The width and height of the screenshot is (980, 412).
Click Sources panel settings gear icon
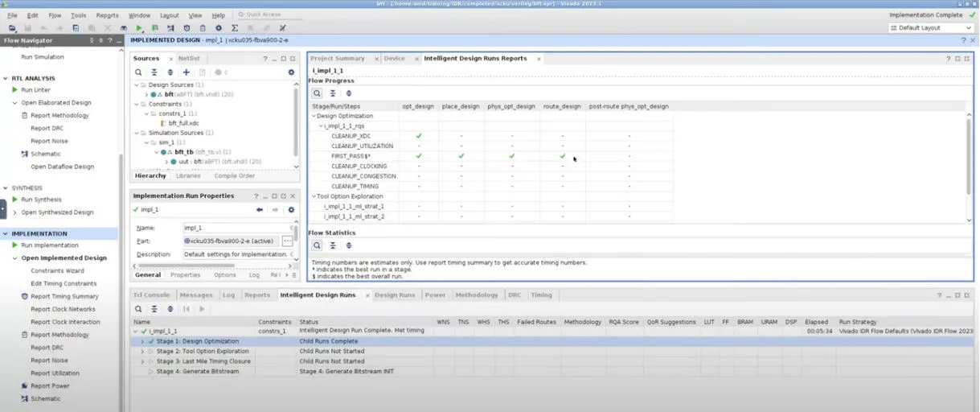tap(291, 72)
